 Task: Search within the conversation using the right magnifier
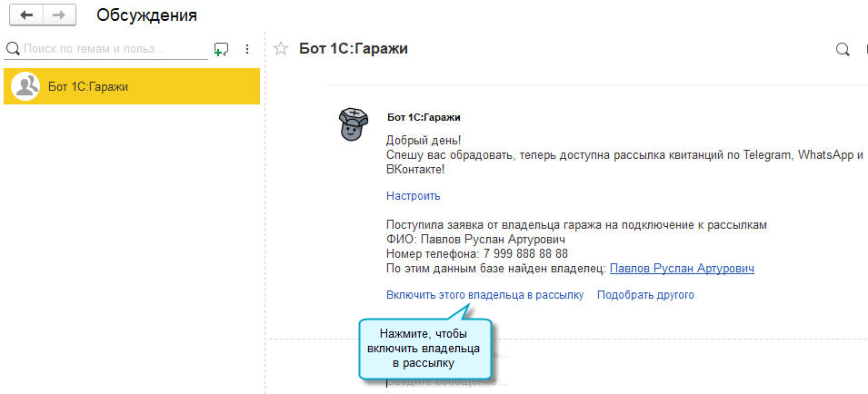tap(843, 50)
